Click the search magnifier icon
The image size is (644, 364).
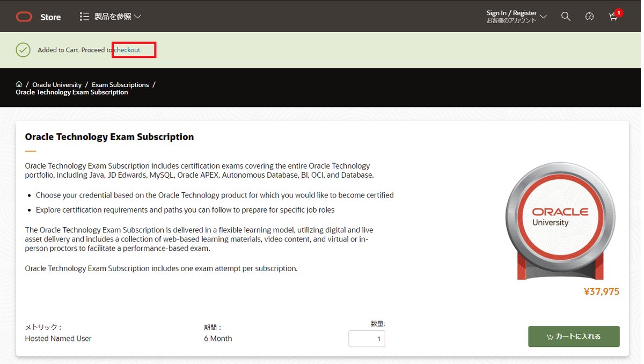pos(566,17)
